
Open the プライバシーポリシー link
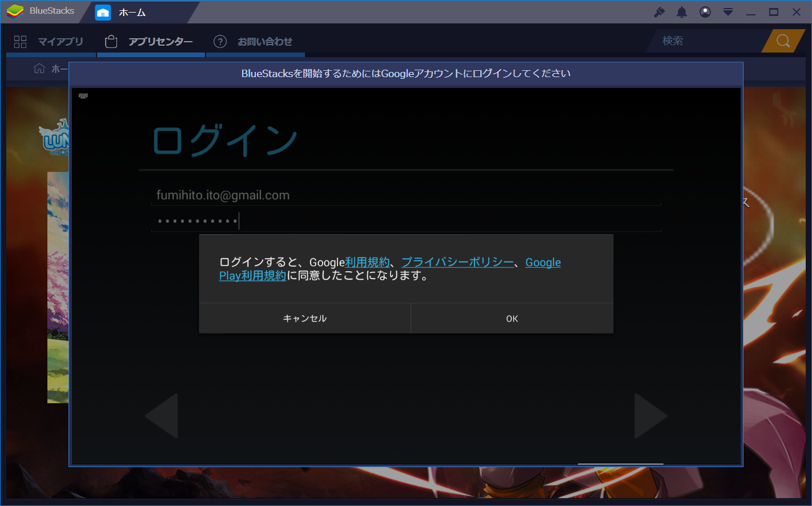click(x=457, y=262)
